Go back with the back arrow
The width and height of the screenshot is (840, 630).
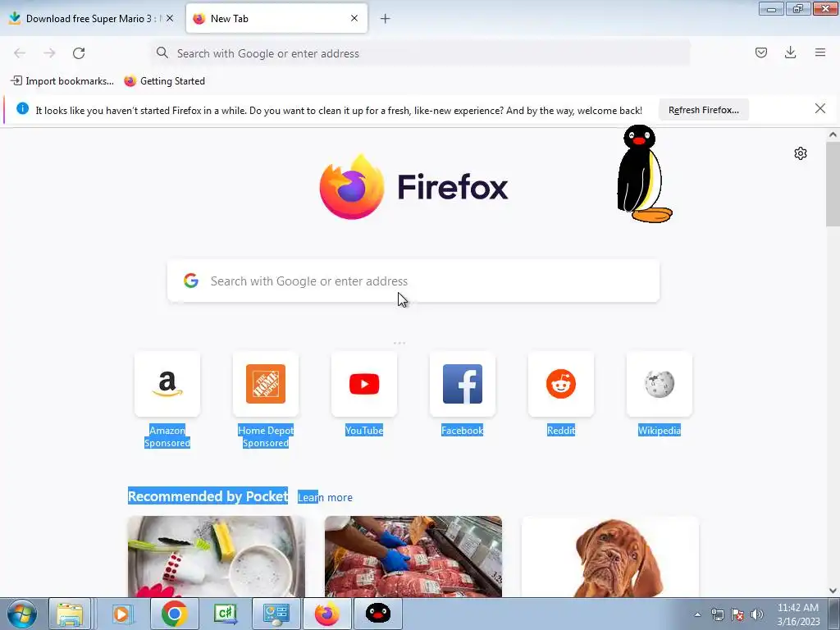(20, 53)
